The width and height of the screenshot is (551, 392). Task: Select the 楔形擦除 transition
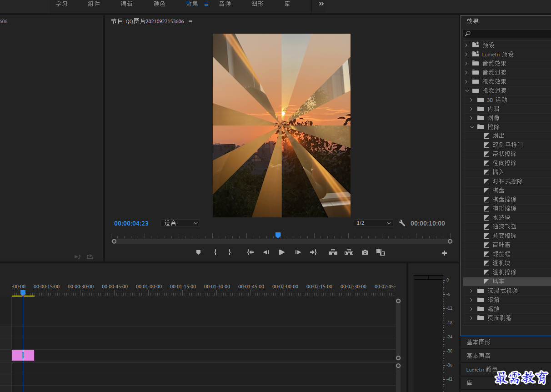(504, 209)
